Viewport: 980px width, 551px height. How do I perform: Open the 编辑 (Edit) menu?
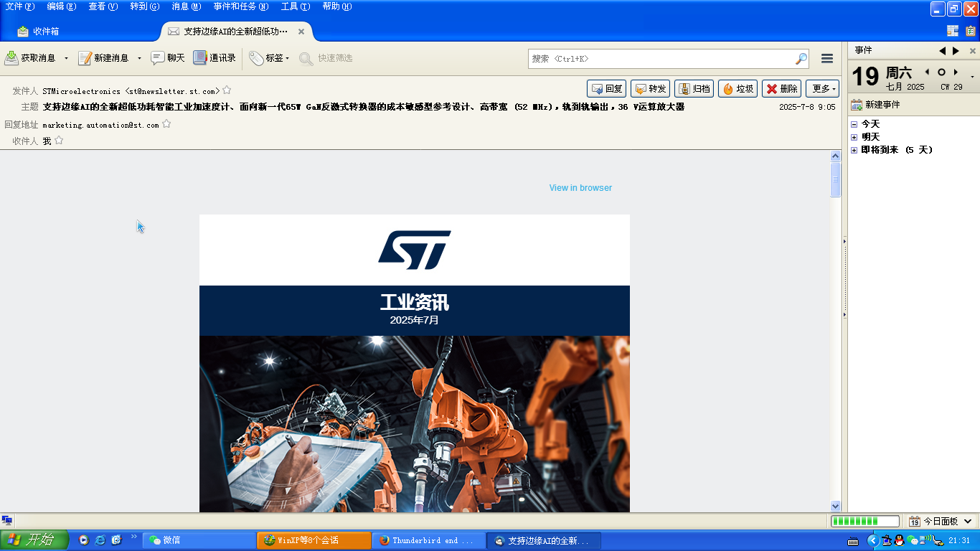click(61, 6)
